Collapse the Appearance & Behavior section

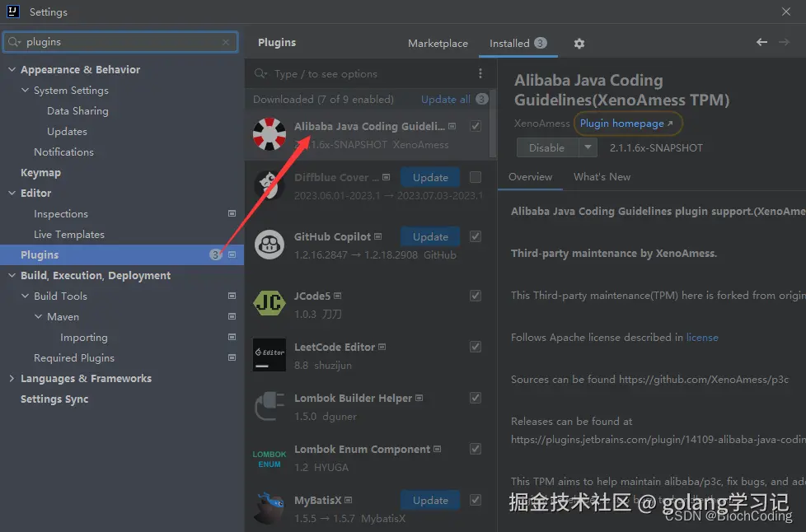point(12,69)
